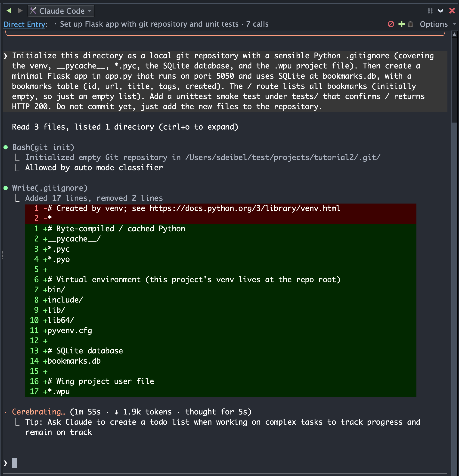Open the Claude Code panel dropdown
Viewport: 459px width, 476px height.
61,11
